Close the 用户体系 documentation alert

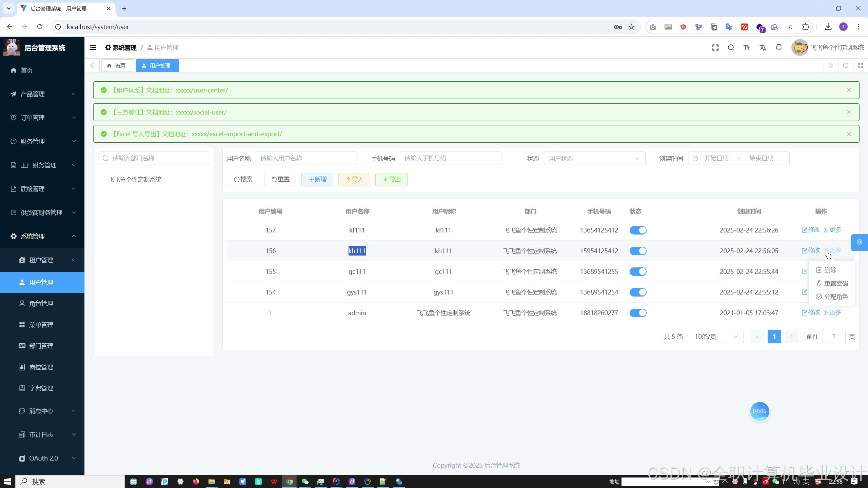point(849,90)
